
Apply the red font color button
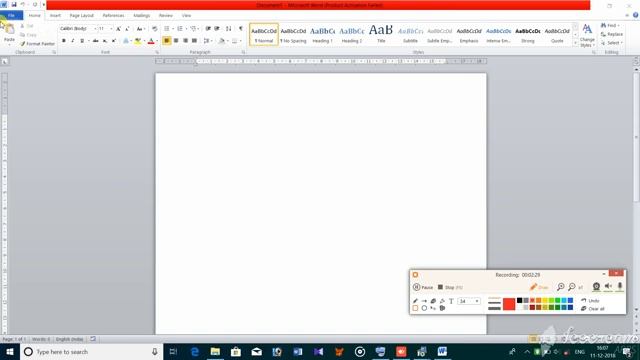pyautogui.click(x=151, y=41)
